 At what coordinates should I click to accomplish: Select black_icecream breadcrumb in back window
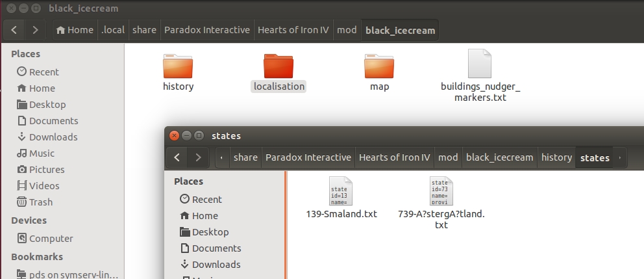coord(400,30)
